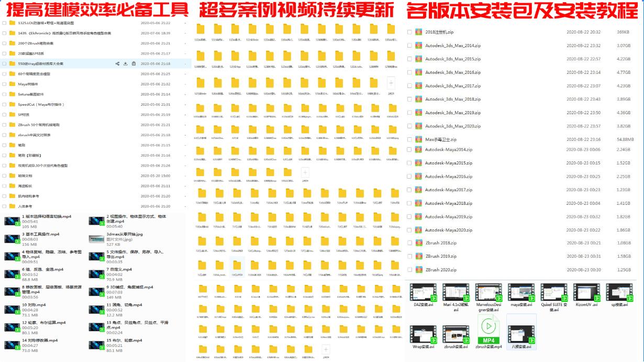The height and width of the screenshot is (362, 644).
Task: Click the download icon beside 550组Vray超级材质库大合集
Action: 126,63
